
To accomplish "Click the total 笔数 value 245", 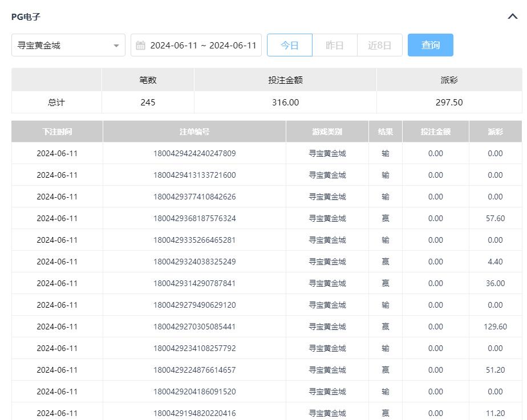I will tap(148, 103).
